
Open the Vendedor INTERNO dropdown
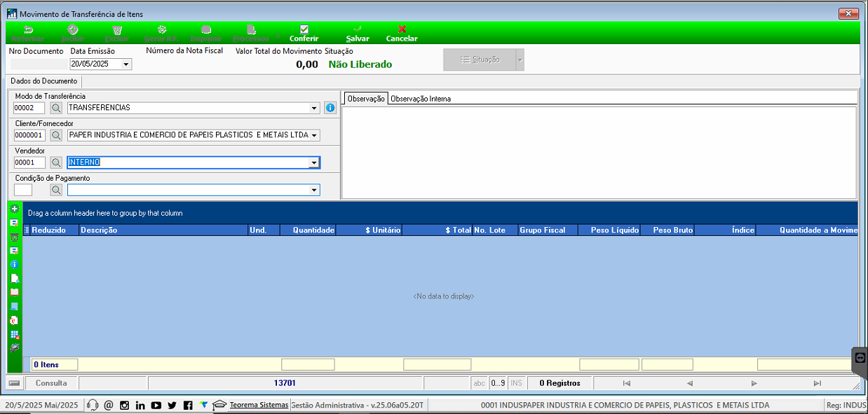pos(315,163)
